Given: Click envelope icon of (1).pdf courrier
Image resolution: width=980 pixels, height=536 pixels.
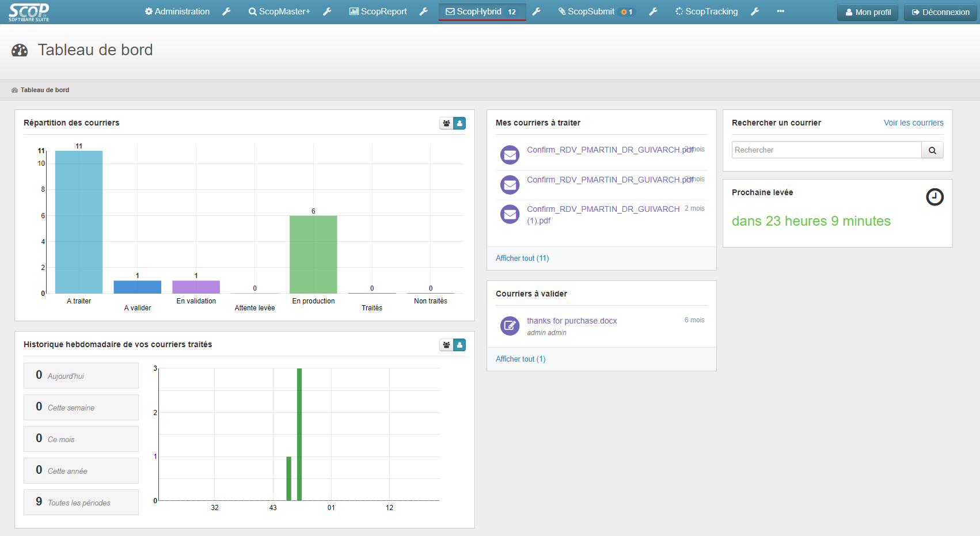Looking at the screenshot, I should click(510, 215).
